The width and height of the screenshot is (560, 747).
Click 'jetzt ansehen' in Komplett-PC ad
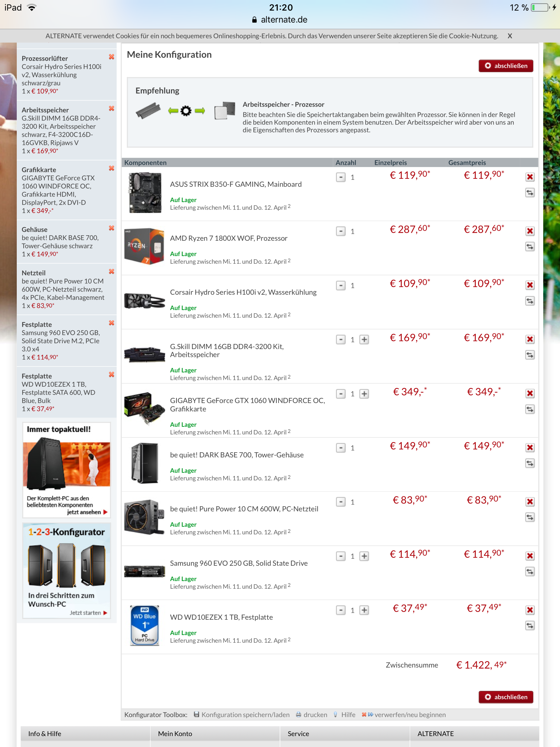click(87, 512)
